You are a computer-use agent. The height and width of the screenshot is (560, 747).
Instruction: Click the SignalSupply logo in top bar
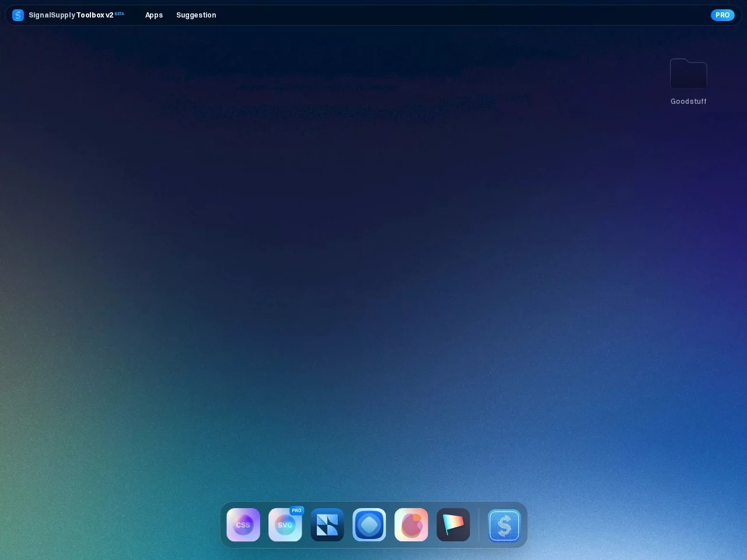pyautogui.click(x=18, y=15)
